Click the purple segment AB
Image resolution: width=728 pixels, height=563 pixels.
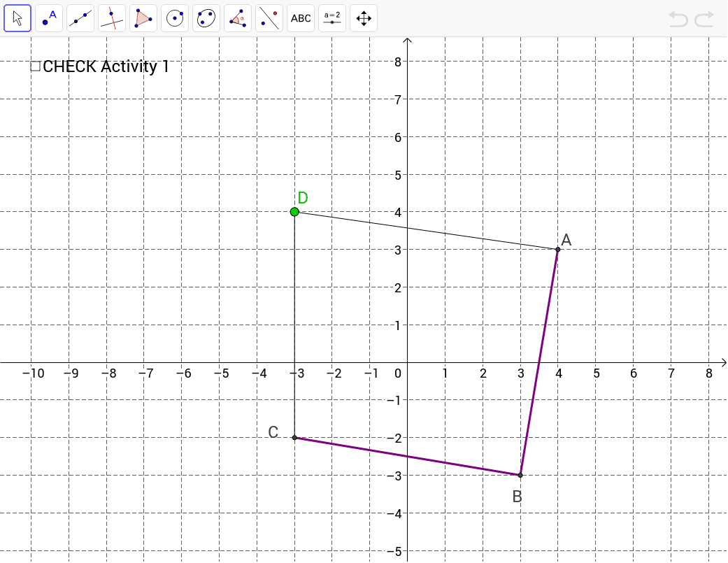[x=539, y=362]
